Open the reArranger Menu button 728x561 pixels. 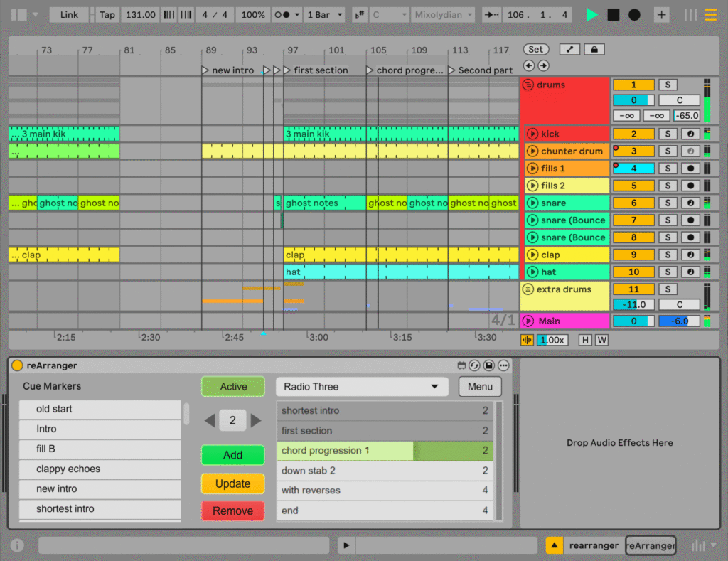click(480, 386)
